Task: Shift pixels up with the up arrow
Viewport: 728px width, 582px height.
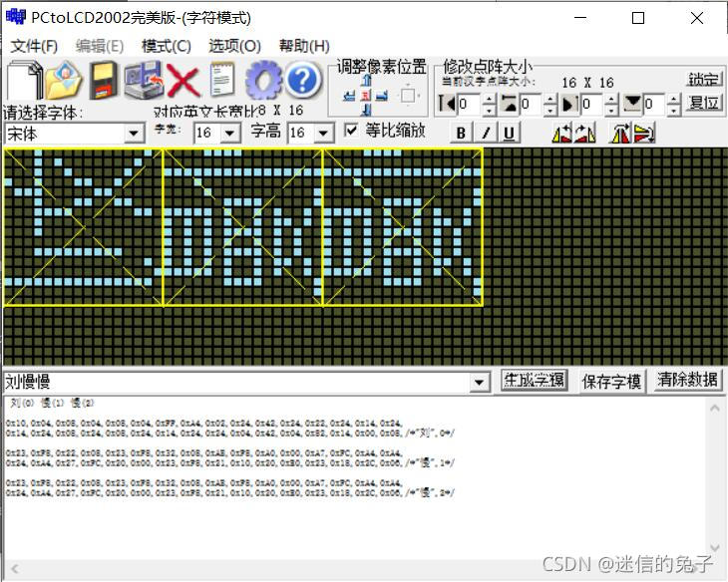Action: tap(366, 81)
